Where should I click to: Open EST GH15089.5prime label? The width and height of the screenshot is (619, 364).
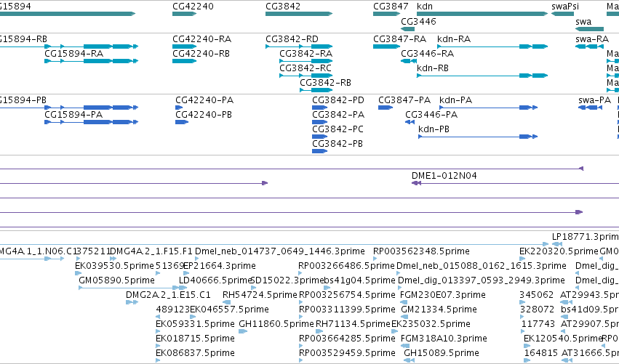[442, 353]
